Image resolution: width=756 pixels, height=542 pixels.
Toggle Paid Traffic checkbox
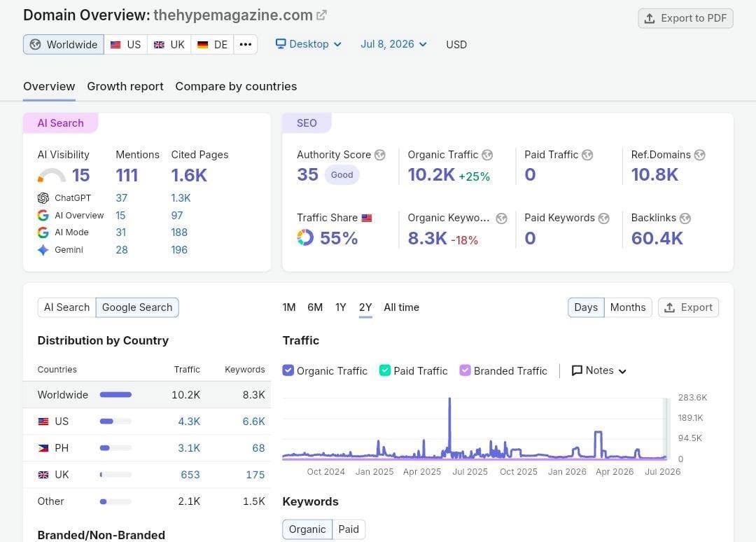point(385,370)
